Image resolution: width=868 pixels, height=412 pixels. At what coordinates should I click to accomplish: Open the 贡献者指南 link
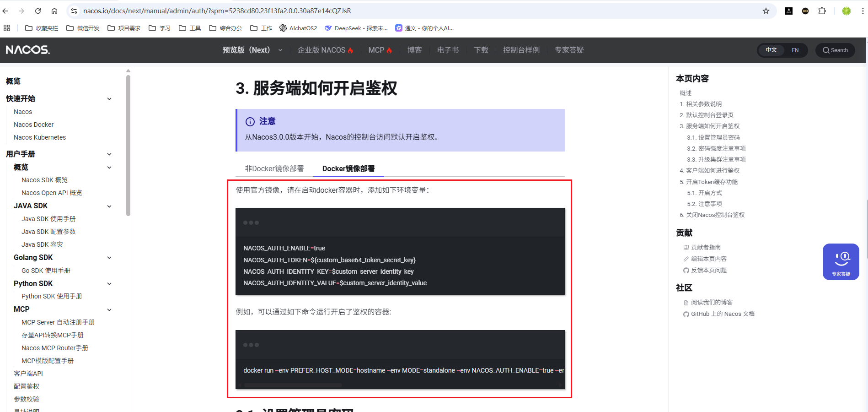pos(707,247)
